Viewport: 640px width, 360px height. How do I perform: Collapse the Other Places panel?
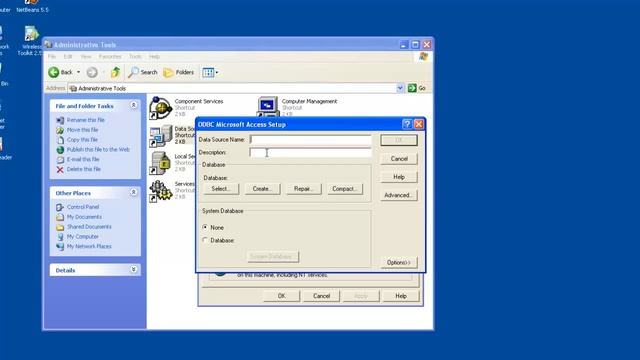(x=133, y=192)
